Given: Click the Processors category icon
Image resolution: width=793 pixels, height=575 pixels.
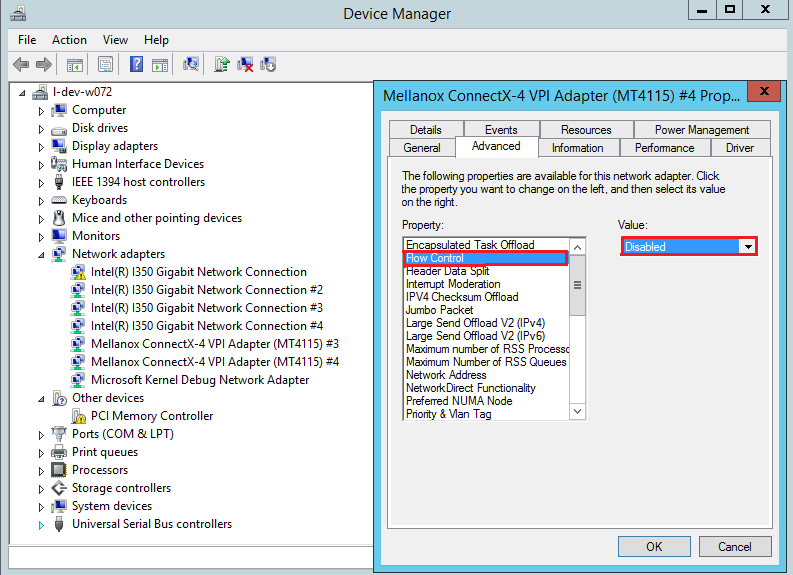Looking at the screenshot, I should click(x=59, y=470).
